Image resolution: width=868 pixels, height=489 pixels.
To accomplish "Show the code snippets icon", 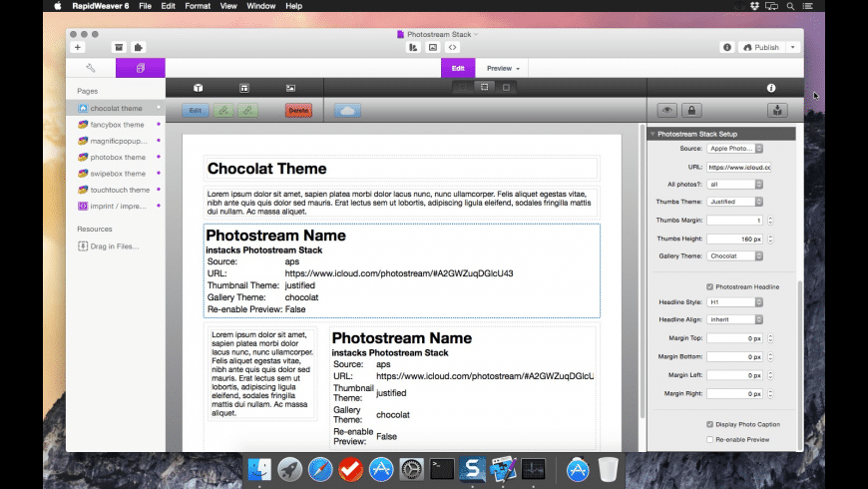I will click(452, 48).
